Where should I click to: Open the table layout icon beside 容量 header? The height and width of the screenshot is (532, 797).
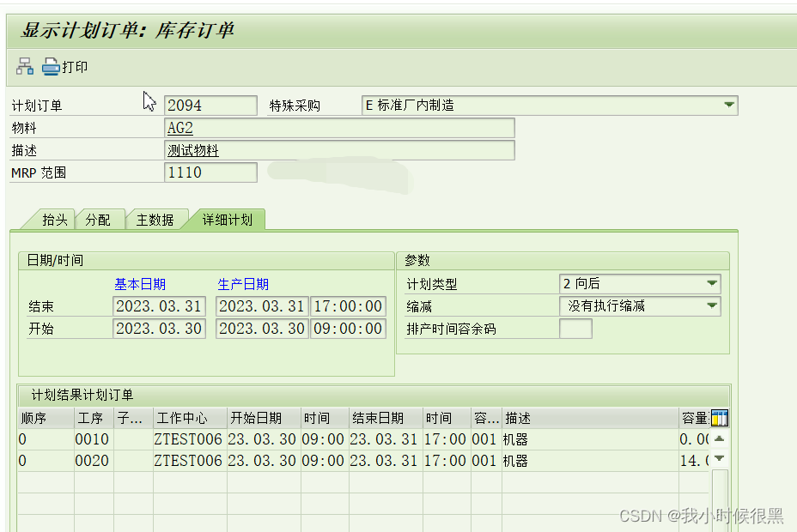point(719,418)
